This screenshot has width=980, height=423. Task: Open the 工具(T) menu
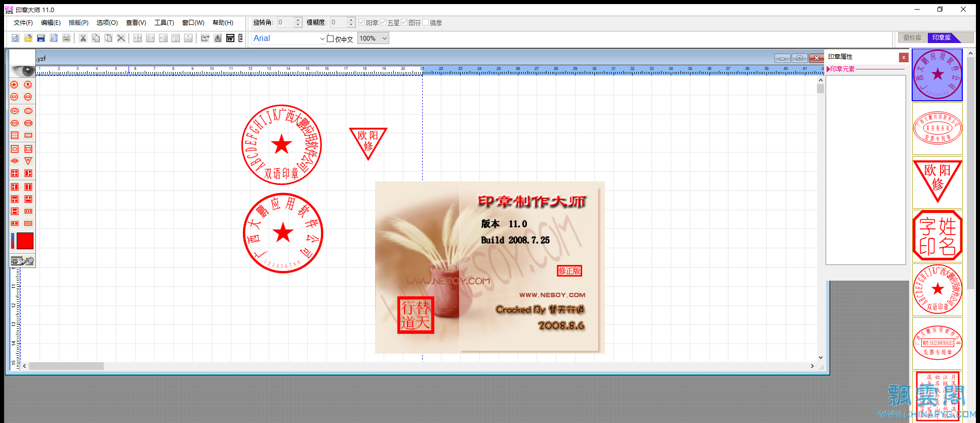164,23
